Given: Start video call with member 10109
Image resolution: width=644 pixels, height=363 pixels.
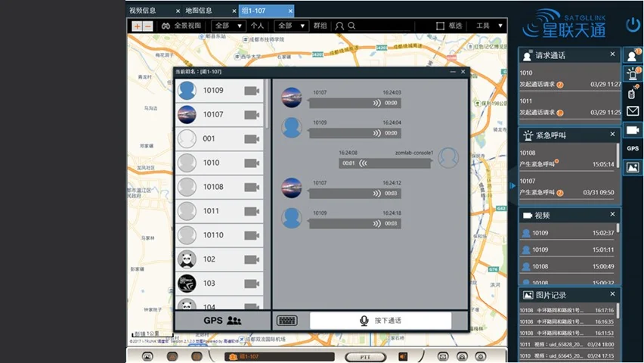Looking at the screenshot, I should 252,91.
